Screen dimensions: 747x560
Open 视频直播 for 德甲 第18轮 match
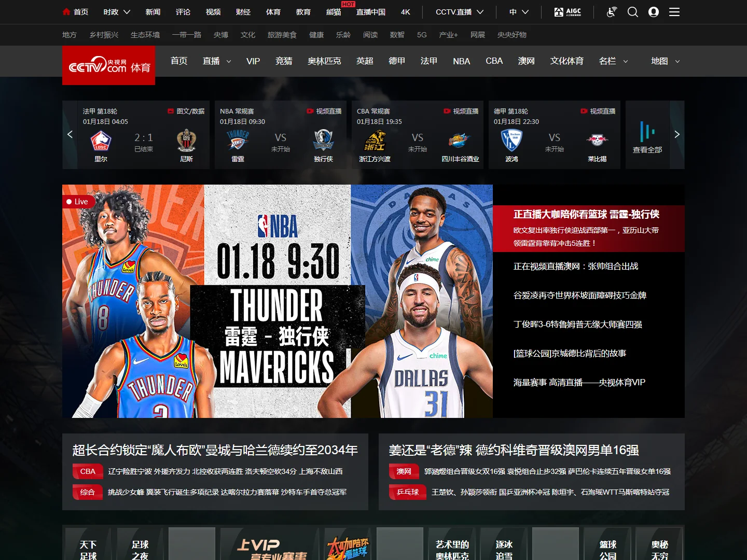click(598, 111)
